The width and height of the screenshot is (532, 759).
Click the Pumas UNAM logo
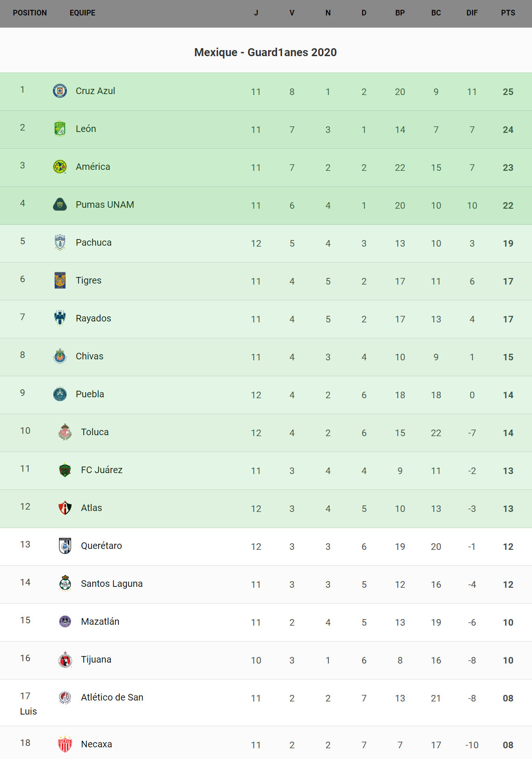coord(60,204)
